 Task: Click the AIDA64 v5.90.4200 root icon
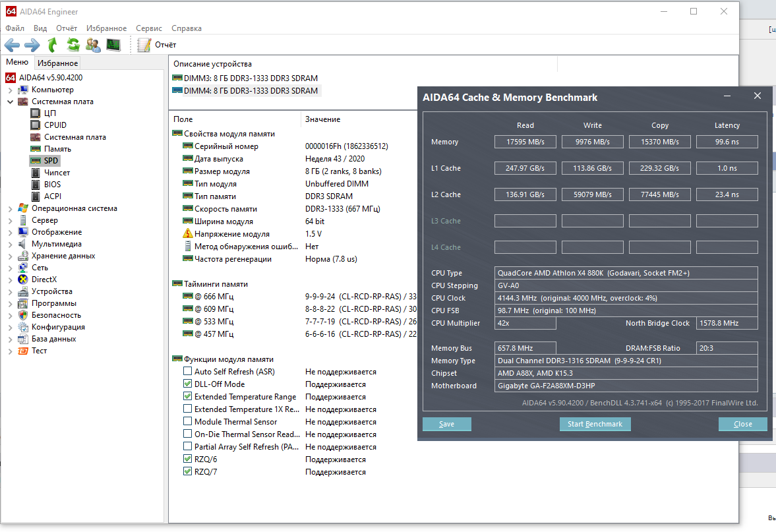coord(11,78)
